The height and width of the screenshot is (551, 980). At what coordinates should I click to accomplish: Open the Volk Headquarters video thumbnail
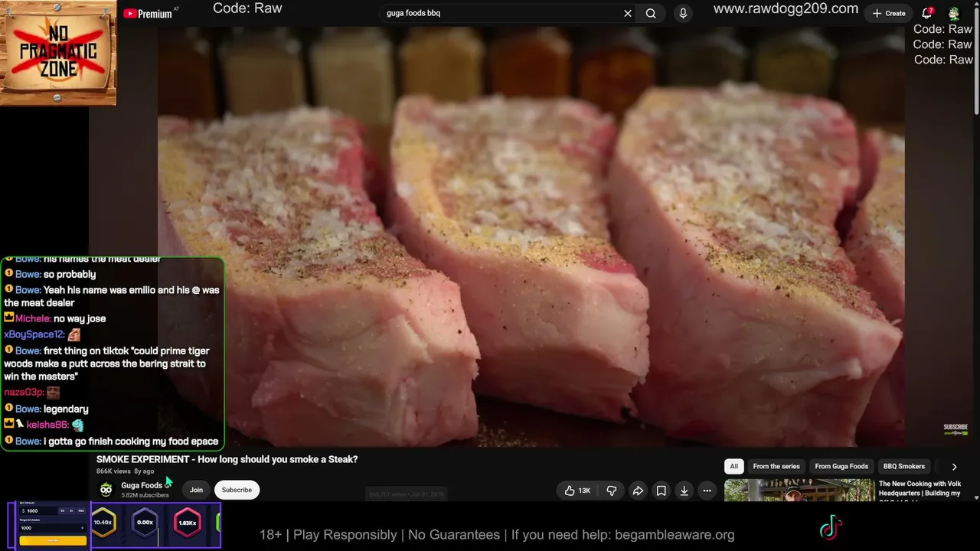coord(799,491)
